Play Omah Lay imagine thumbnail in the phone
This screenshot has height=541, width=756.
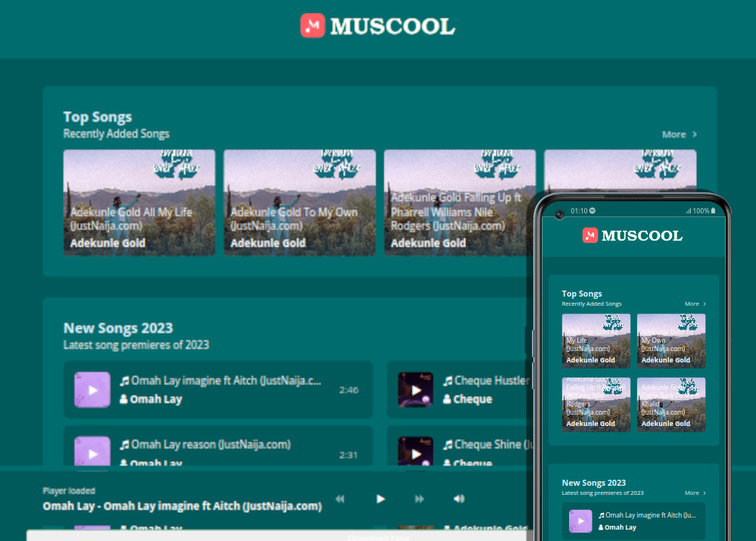point(580,521)
